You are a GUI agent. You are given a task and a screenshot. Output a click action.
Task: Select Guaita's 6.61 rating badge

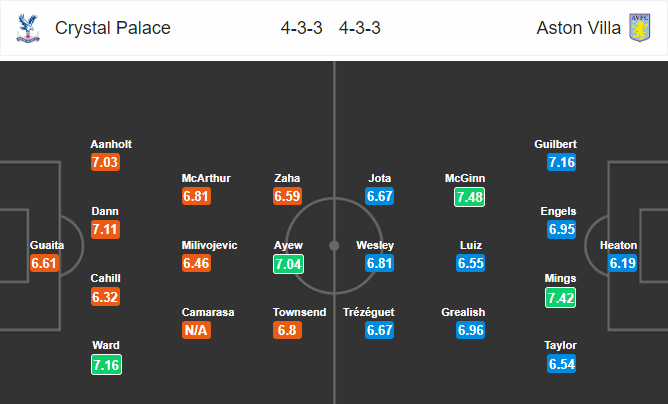[44, 263]
